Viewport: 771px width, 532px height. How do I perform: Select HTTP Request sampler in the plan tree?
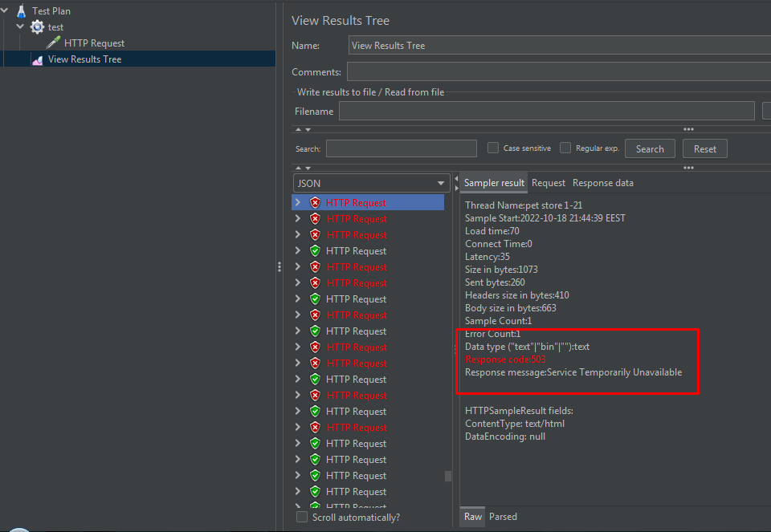click(x=94, y=43)
